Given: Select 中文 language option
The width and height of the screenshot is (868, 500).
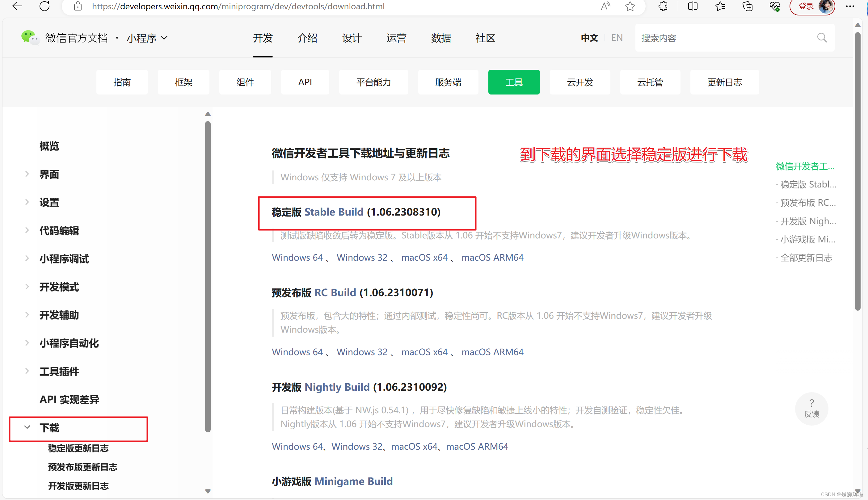Looking at the screenshot, I should (x=589, y=37).
